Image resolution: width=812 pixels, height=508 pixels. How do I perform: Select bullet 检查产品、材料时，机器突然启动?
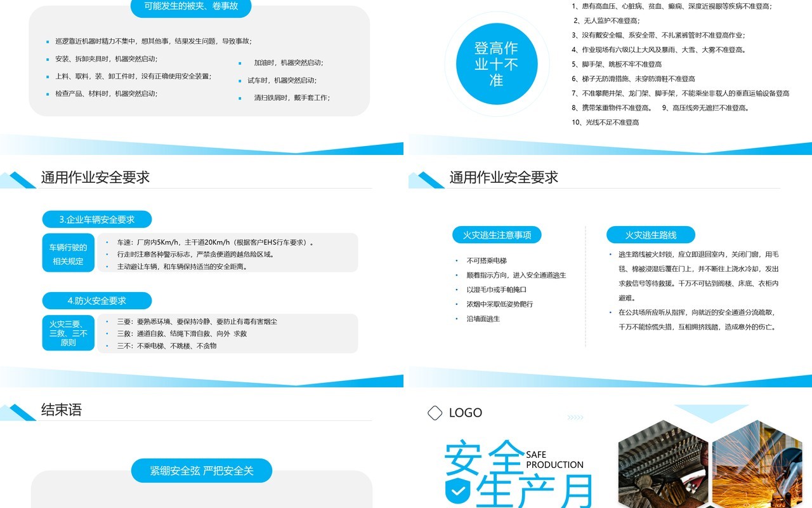(106, 94)
